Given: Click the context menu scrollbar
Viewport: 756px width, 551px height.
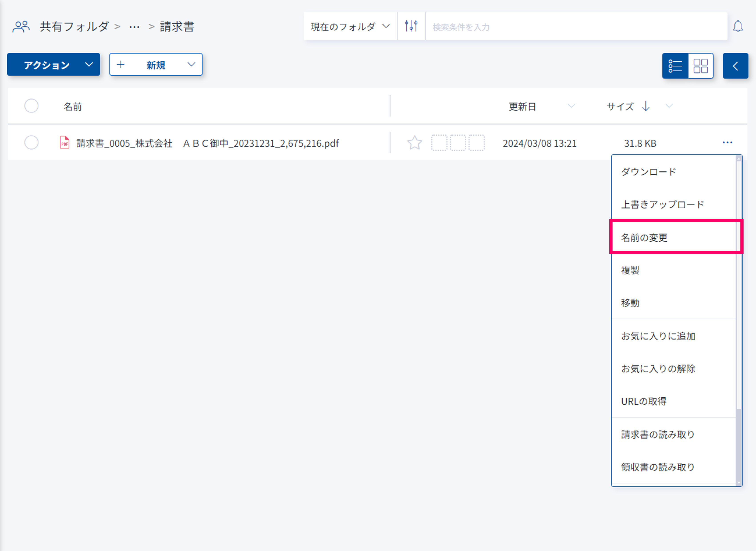Looking at the screenshot, I should (739, 283).
